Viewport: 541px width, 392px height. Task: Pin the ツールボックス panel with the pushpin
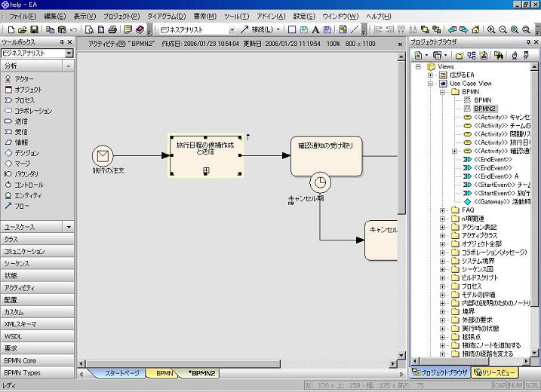63,42
